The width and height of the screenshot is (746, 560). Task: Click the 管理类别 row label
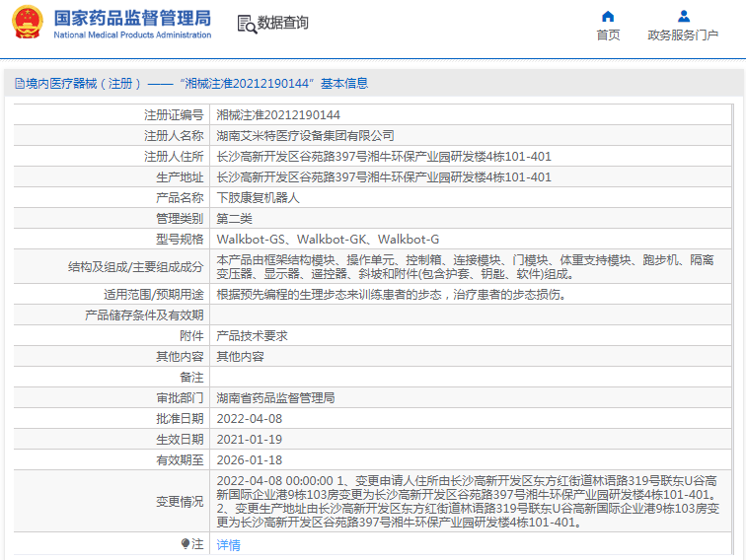pos(180,219)
